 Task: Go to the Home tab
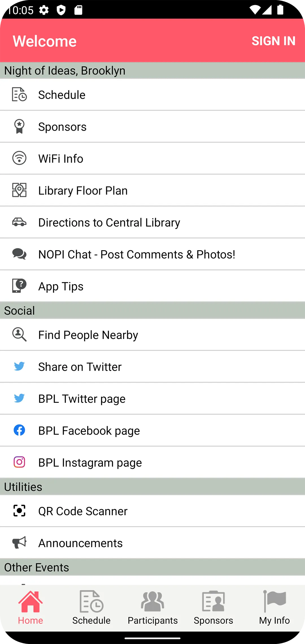pos(30,607)
